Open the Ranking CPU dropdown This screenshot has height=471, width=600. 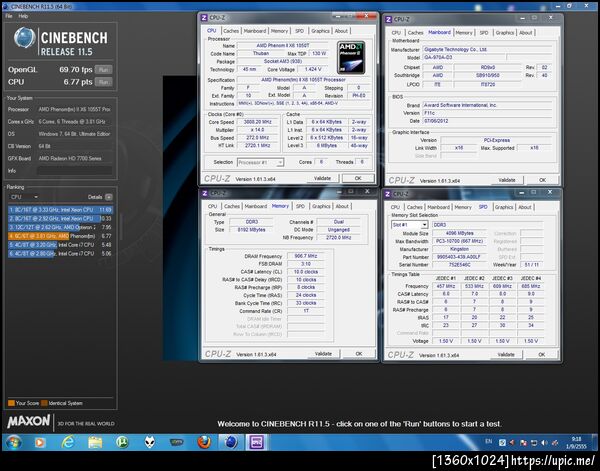pyautogui.click(x=24, y=197)
